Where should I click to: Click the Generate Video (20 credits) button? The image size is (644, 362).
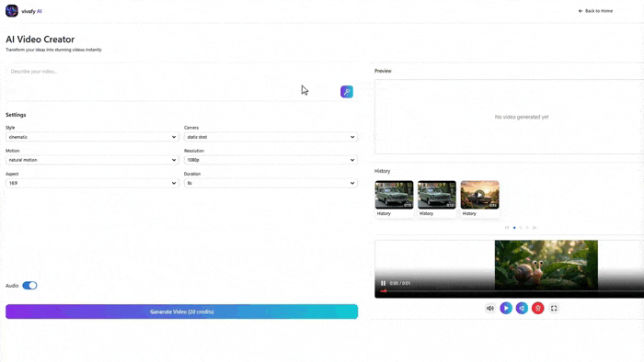181,311
